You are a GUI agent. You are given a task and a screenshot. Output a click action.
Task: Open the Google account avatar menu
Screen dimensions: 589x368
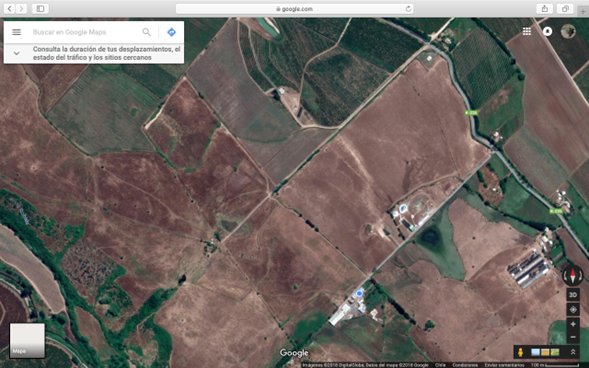pos(568,31)
